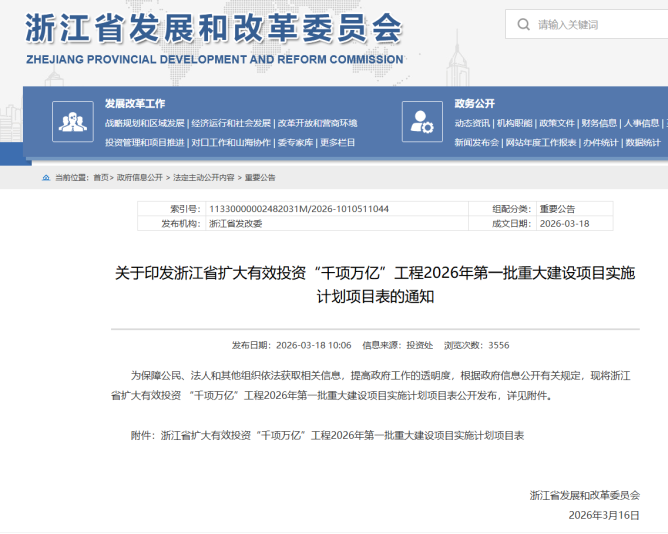Open 网站年度工作报表 link
Screen dimensions: 668x534
[x=541, y=143]
